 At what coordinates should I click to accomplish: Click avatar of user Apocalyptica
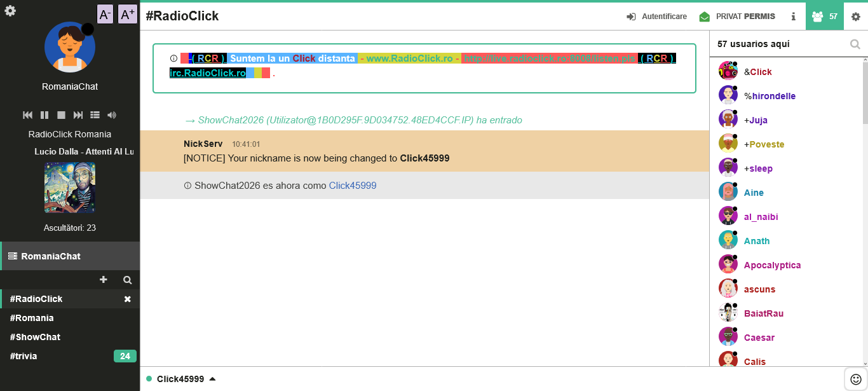728,264
